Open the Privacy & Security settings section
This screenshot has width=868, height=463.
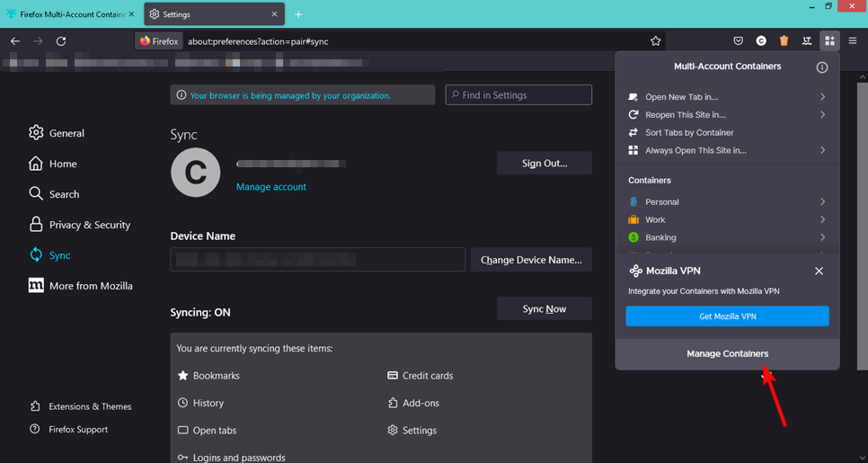(89, 225)
